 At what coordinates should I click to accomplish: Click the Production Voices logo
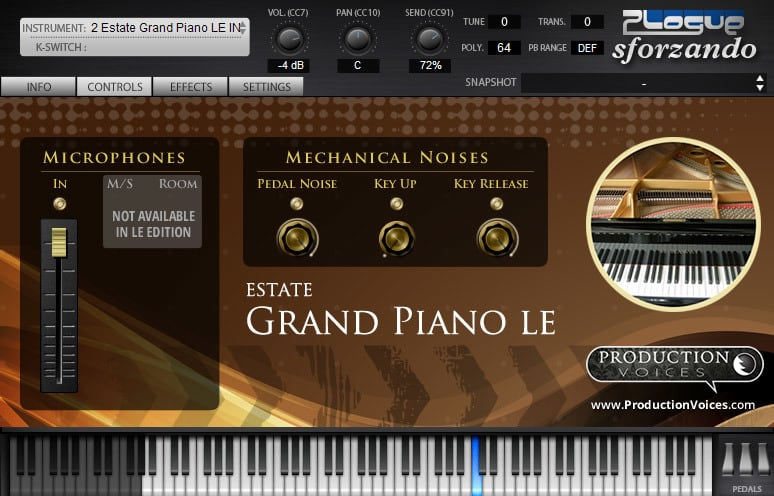coord(674,367)
